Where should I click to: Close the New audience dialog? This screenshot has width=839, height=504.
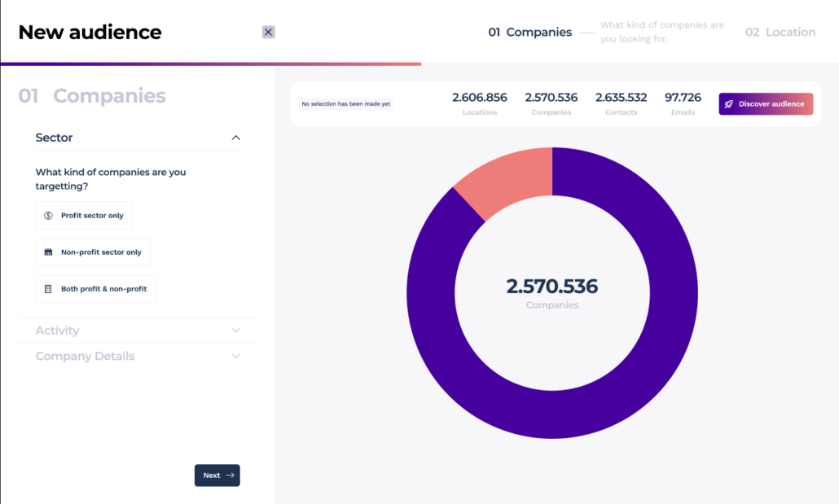click(269, 32)
